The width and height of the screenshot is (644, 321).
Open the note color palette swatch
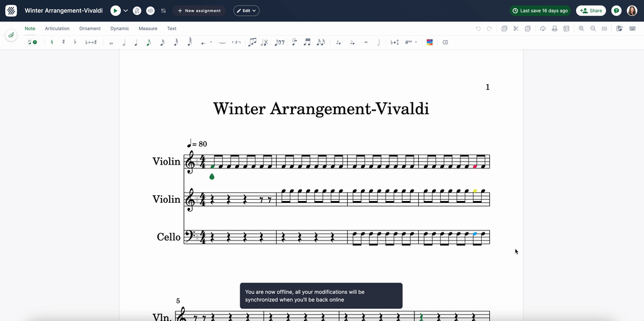tap(430, 42)
